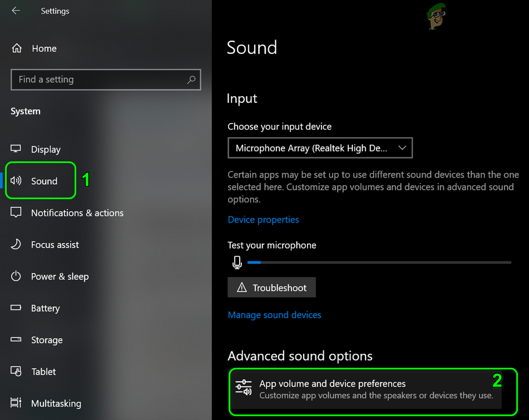This screenshot has width=529, height=420.
Task: Click the App volume mixer sliders icon
Action: click(244, 388)
